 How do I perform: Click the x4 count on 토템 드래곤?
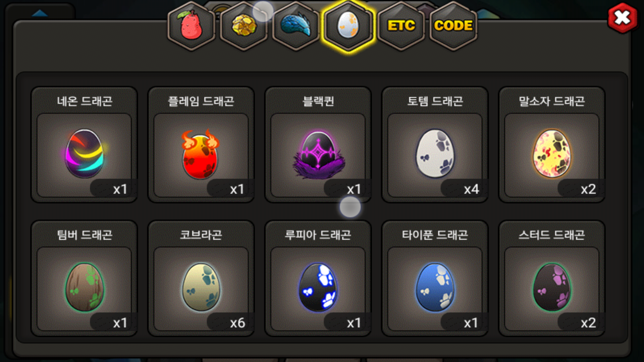click(471, 189)
